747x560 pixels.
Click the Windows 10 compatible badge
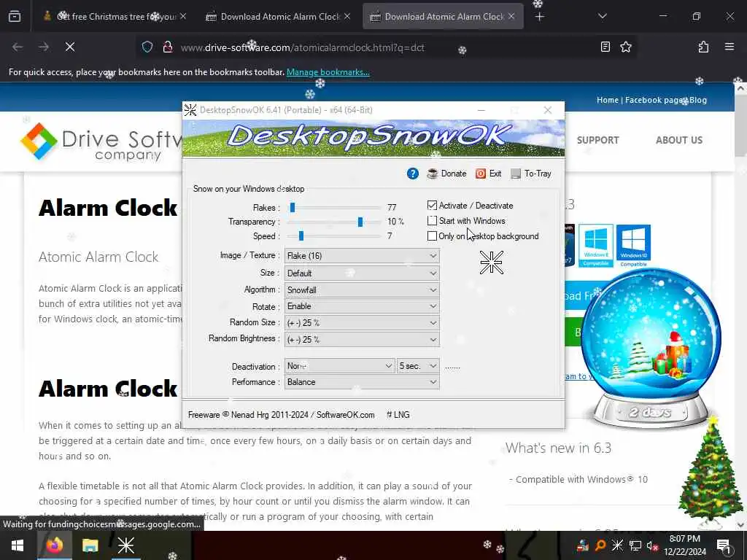click(633, 246)
